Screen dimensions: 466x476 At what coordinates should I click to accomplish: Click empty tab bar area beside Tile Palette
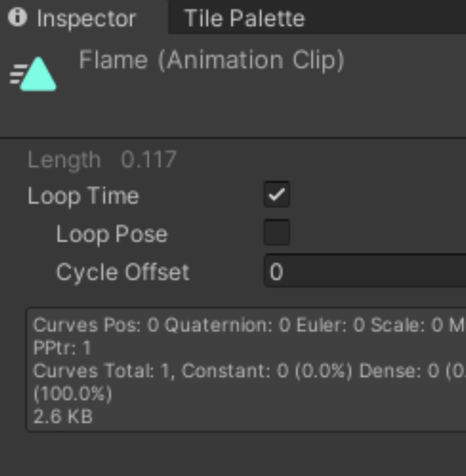(389, 18)
